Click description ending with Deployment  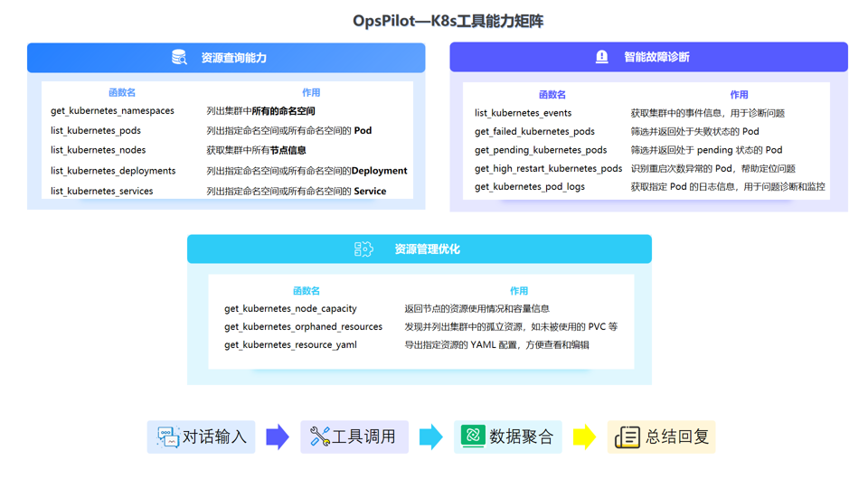(x=307, y=171)
